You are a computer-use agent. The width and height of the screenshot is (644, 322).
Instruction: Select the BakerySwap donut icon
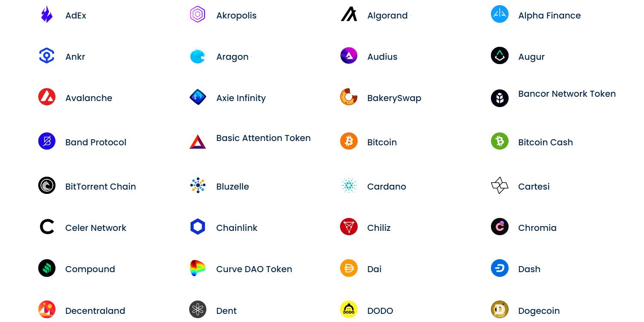pos(348,97)
